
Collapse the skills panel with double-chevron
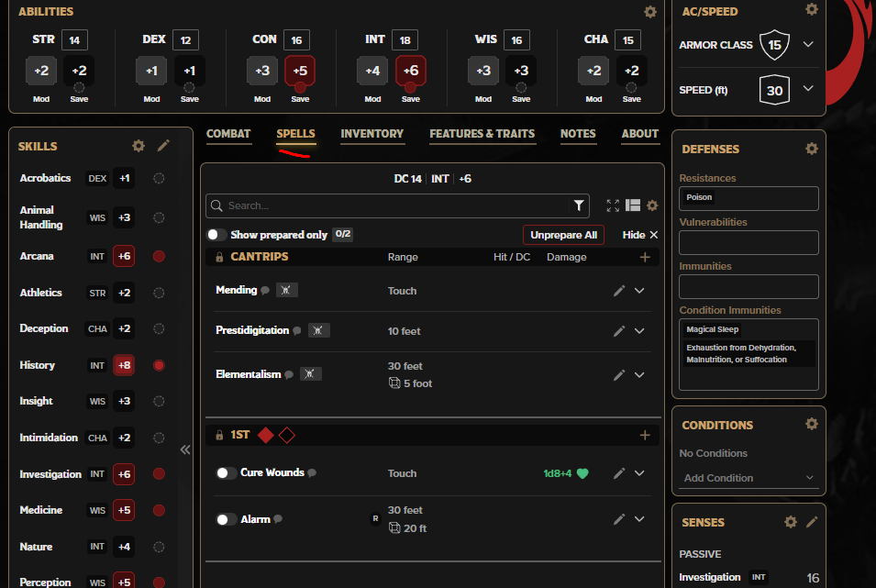tap(185, 449)
